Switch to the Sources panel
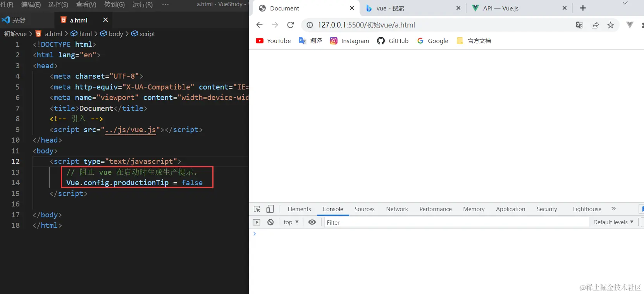Screen dimensions: 644x294 point(365,209)
